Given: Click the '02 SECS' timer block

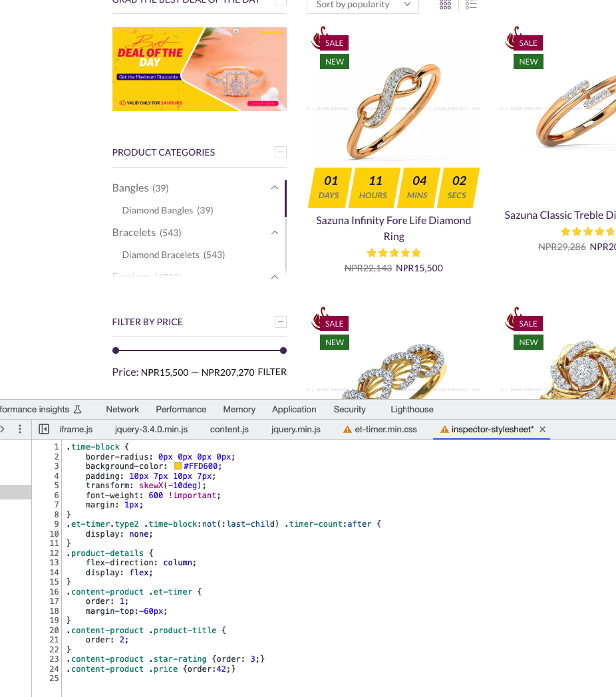Looking at the screenshot, I should click(458, 188).
